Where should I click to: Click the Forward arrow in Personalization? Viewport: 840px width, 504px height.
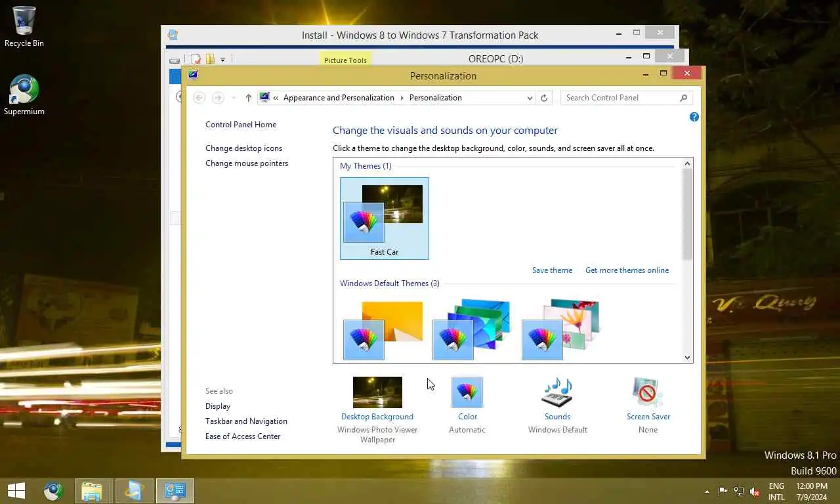tap(218, 98)
